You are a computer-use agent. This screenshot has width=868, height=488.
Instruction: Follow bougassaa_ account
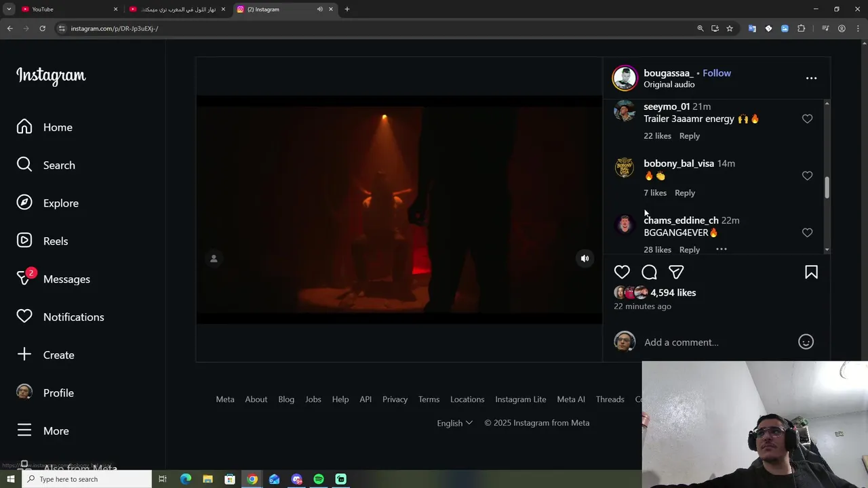point(717,73)
